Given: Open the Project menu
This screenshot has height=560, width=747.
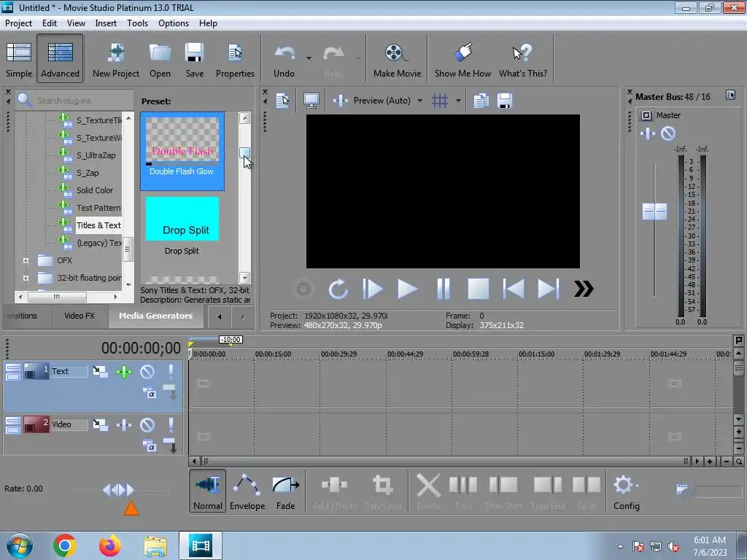Looking at the screenshot, I should coord(18,23).
